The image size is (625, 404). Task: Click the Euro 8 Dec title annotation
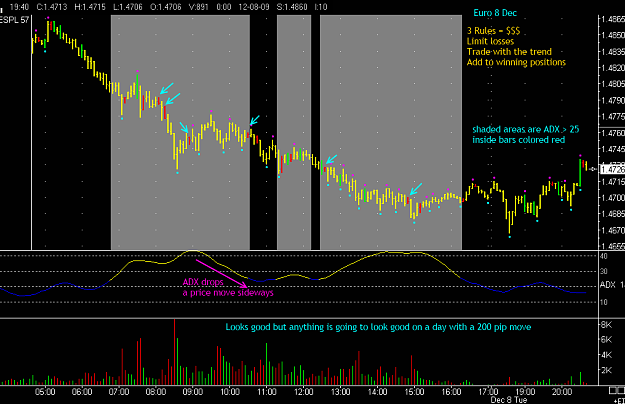coord(495,13)
